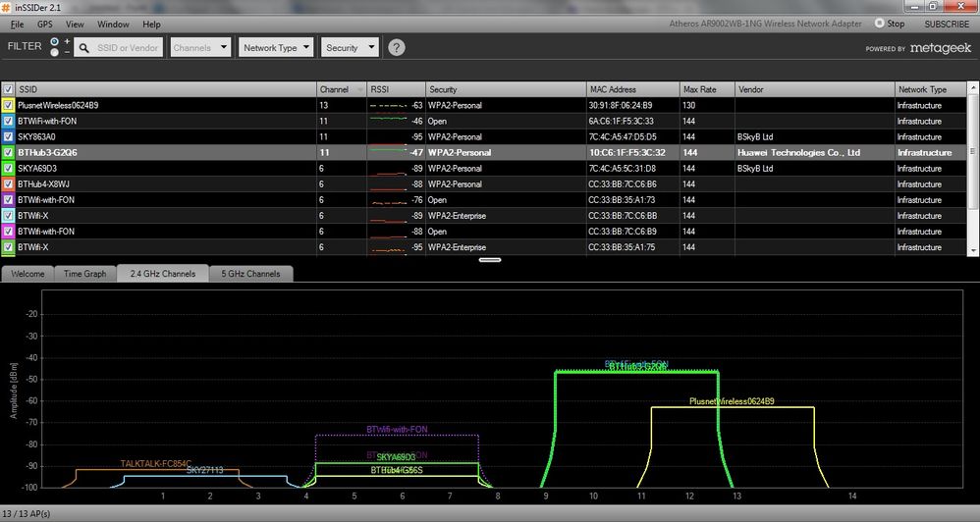
Task: Click the Stop scanning button
Action: click(890, 24)
